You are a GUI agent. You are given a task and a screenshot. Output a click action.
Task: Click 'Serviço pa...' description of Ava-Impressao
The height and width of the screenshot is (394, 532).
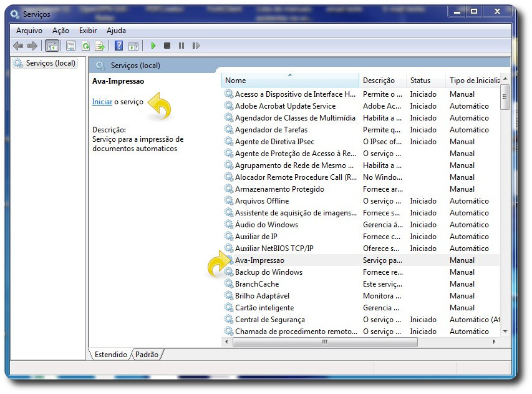(x=382, y=260)
